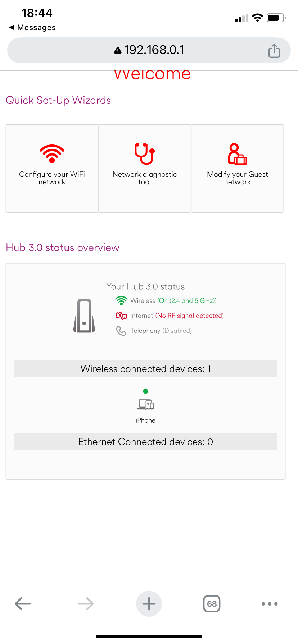Click the green online status dot above iPhone
Viewport: 298px width, 644px height.
pos(145,391)
